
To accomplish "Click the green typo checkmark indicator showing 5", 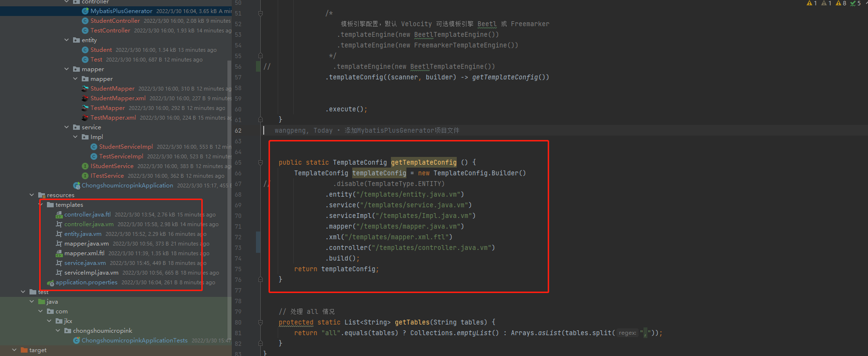I will (856, 3).
